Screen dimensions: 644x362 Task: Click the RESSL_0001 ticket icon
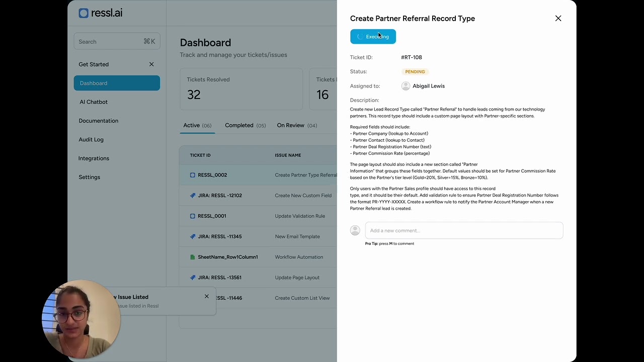tap(193, 216)
